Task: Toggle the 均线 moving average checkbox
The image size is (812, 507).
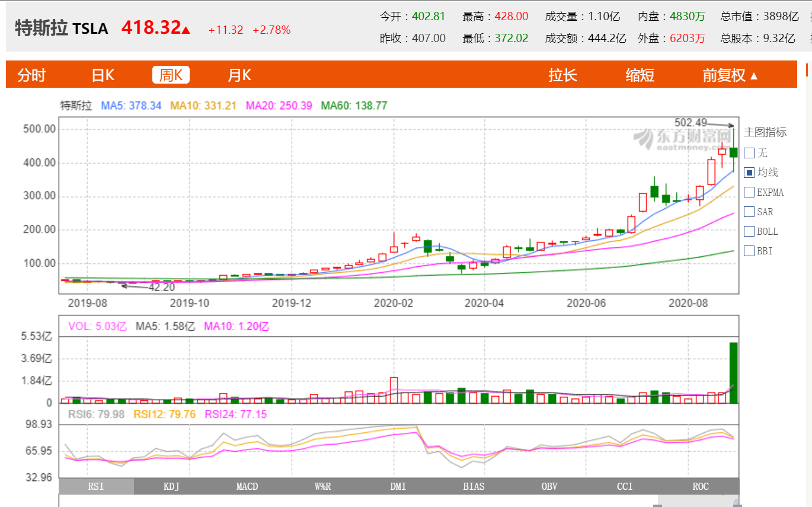Action: [749, 173]
